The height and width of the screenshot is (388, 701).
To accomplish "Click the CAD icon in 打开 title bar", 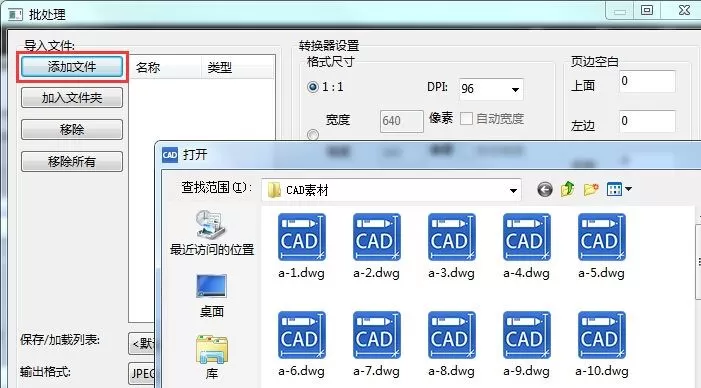I will pos(170,155).
